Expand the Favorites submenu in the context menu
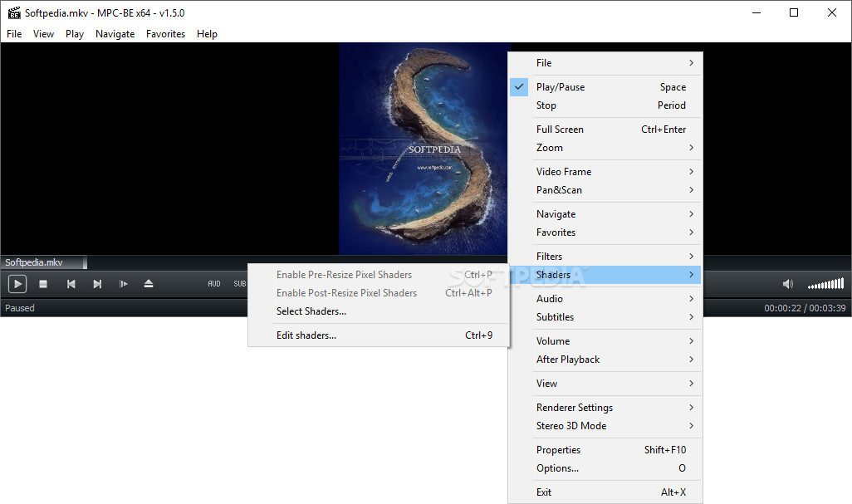Image resolution: width=852 pixels, height=504 pixels. (605, 232)
